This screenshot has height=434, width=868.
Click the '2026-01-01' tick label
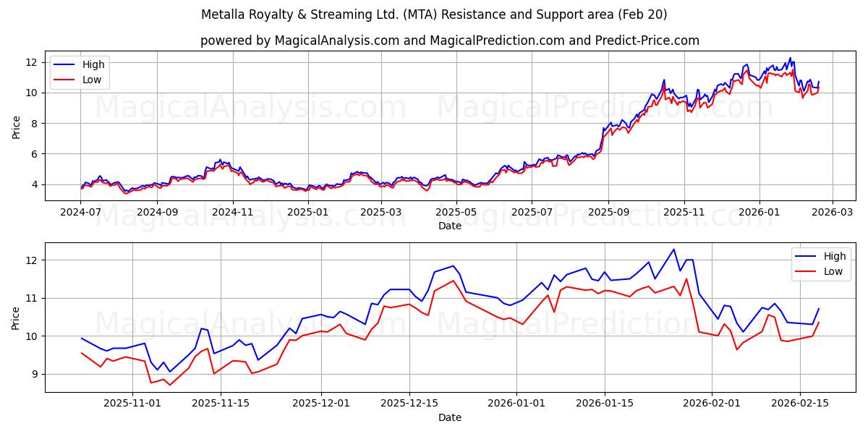tap(516, 403)
